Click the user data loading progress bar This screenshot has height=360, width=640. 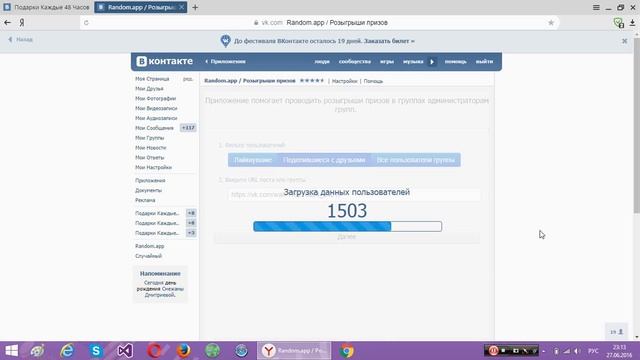(347, 226)
